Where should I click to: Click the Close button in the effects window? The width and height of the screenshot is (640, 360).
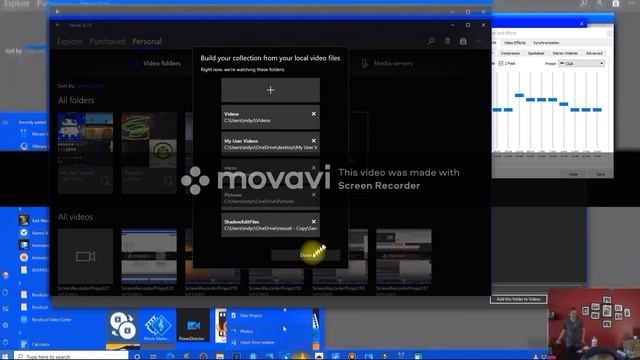573,174
